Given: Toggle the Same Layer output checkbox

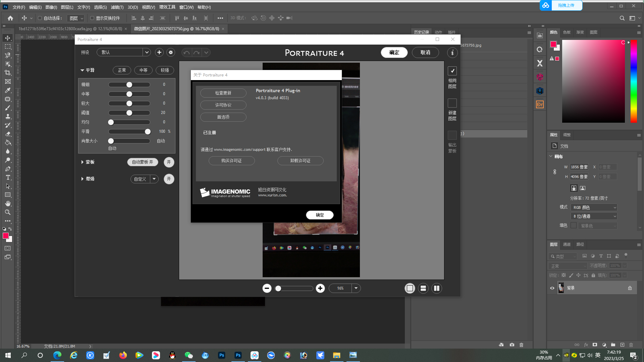Looking at the screenshot, I should pyautogui.click(x=452, y=71).
